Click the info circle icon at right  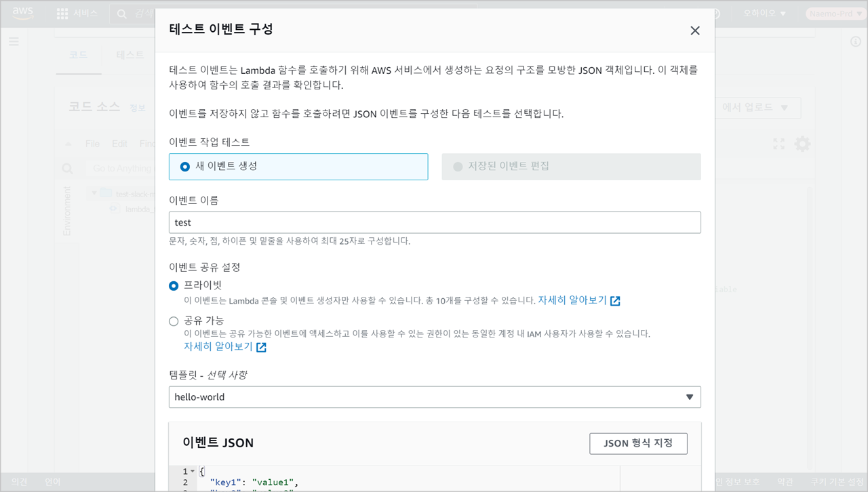point(856,42)
